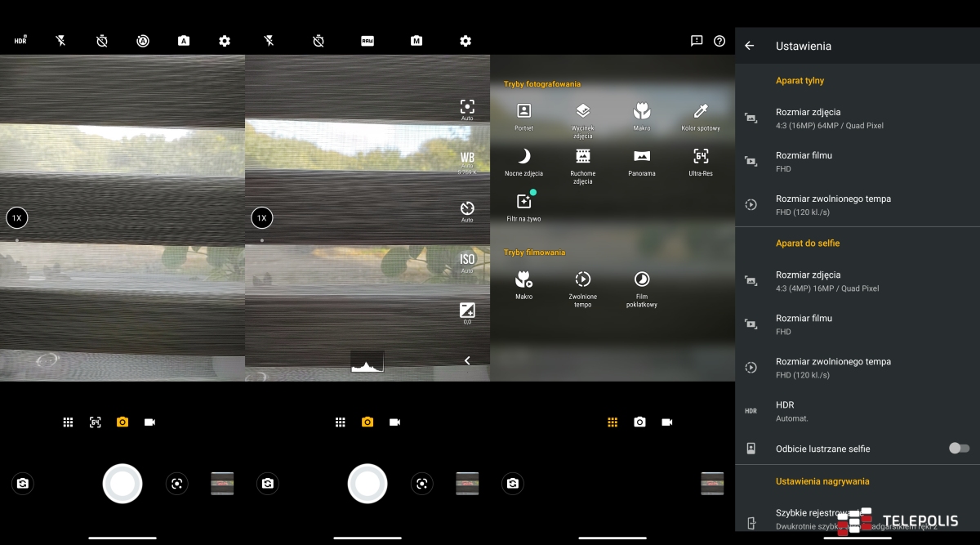Open help question mark button
Screen dimensions: 980x545
(x=719, y=41)
